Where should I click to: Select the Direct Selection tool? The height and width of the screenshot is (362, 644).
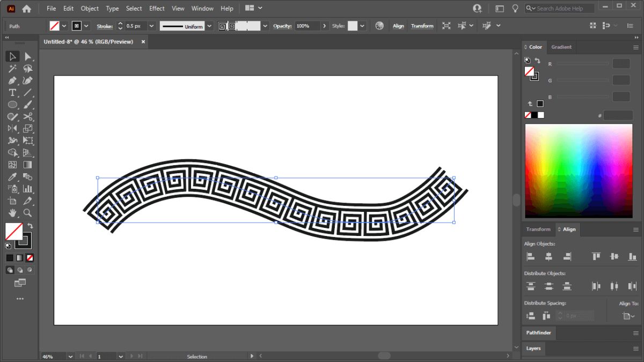(x=28, y=56)
